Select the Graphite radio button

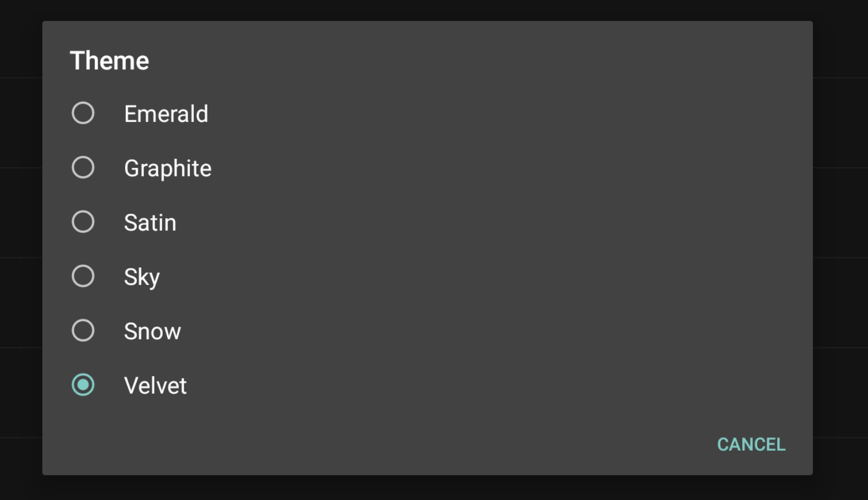coord(83,168)
